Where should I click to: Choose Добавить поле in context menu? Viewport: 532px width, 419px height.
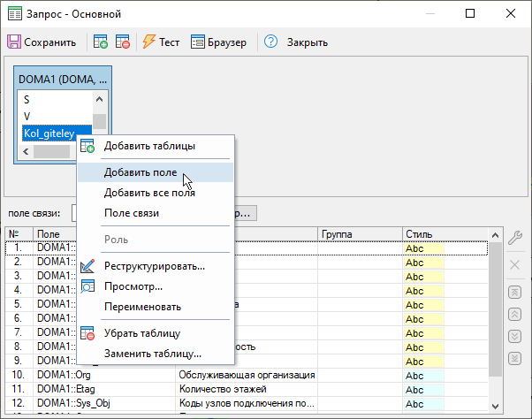pos(141,172)
